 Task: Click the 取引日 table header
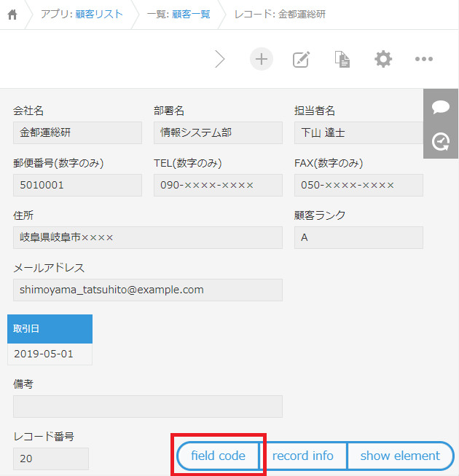[50, 329]
